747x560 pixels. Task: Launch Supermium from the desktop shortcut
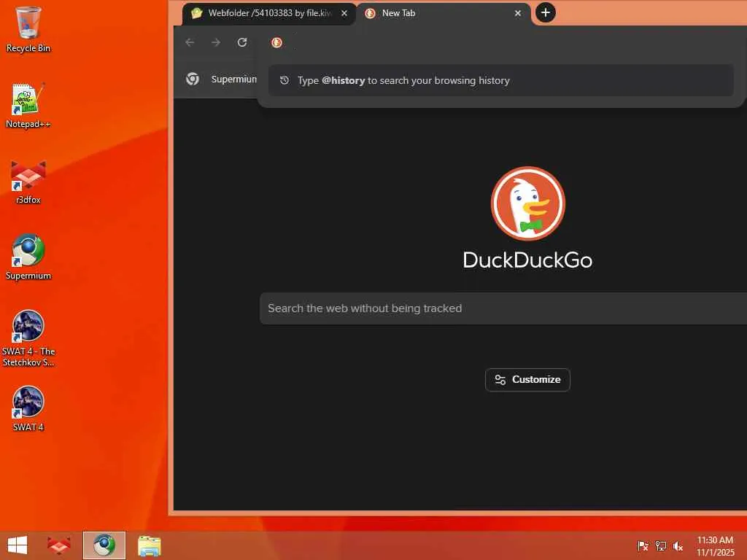pos(28,257)
